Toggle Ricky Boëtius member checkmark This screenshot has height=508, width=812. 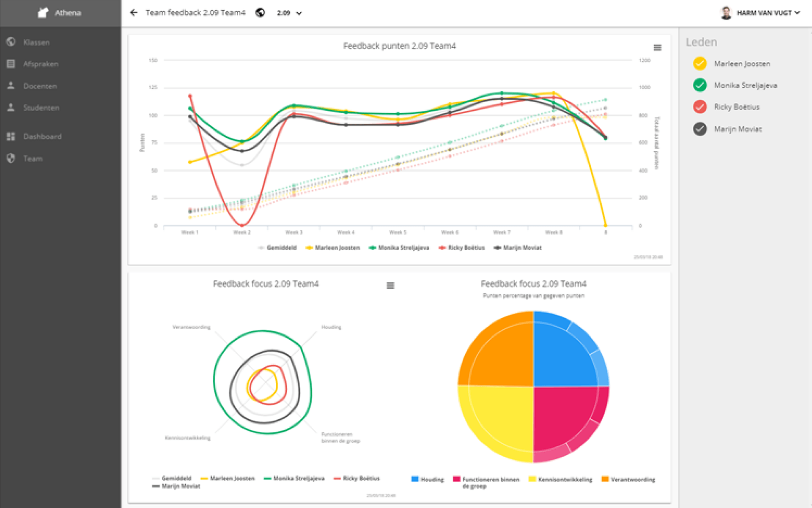700,107
